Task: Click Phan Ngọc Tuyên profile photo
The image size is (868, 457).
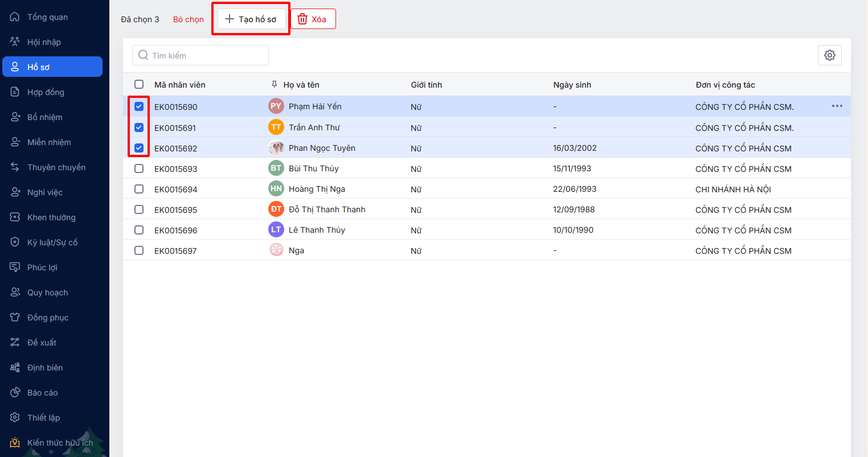Action: [x=276, y=148]
